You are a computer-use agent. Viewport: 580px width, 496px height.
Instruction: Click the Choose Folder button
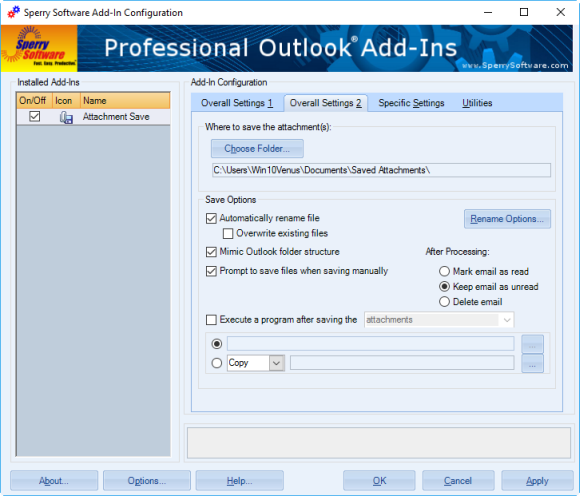pos(257,149)
